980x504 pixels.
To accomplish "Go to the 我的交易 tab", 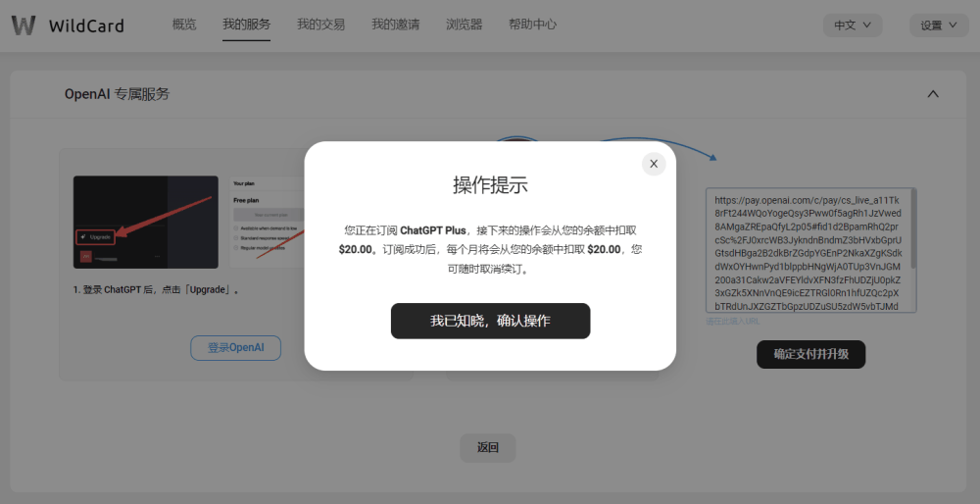I will (320, 25).
